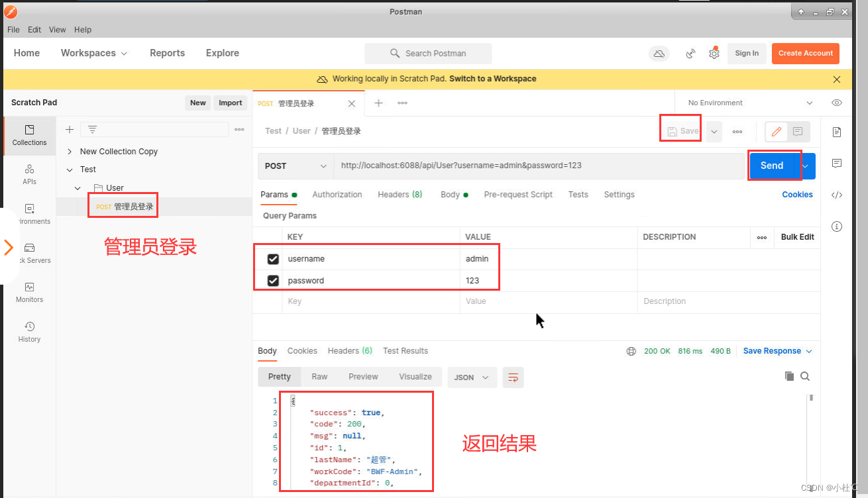Viewport: 868px width, 498px height.
Task: Open the documentation icon in right sidebar
Action: [x=837, y=132]
